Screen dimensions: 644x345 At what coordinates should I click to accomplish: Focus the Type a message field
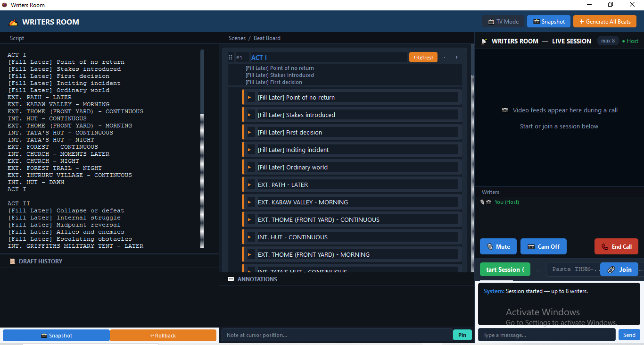tap(546, 335)
